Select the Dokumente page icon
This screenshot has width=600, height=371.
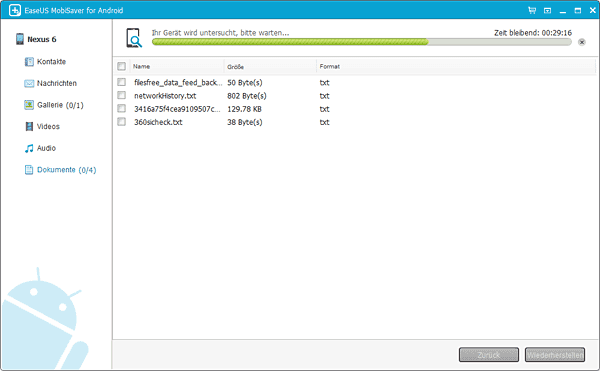coord(29,170)
